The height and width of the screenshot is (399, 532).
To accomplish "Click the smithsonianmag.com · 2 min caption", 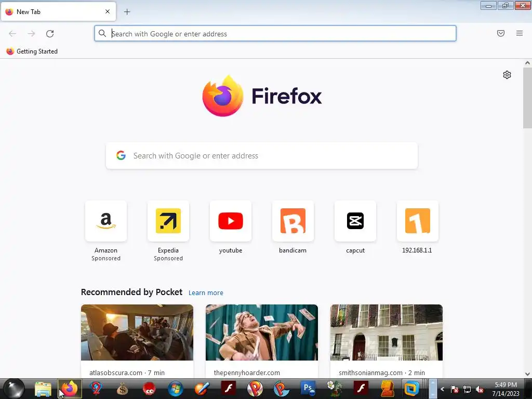I will click(382, 373).
